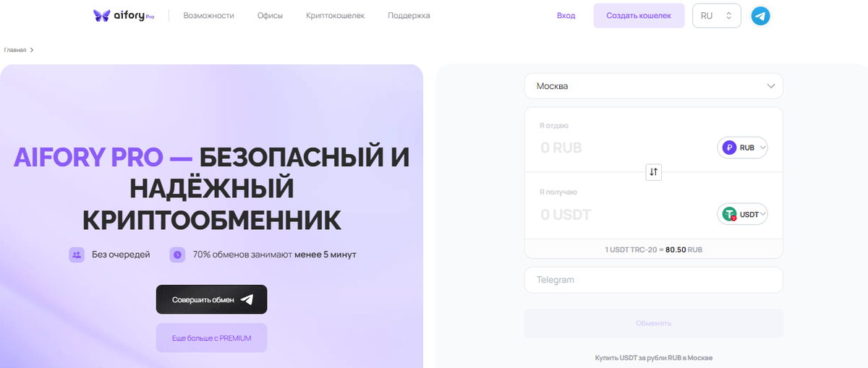
Task: Click the Создать кошелек button
Action: click(639, 15)
